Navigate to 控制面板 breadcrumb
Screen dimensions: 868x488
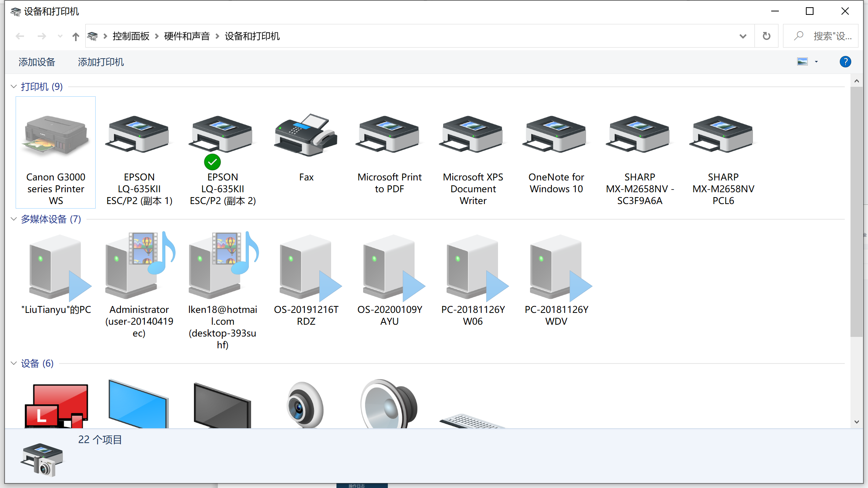click(131, 36)
